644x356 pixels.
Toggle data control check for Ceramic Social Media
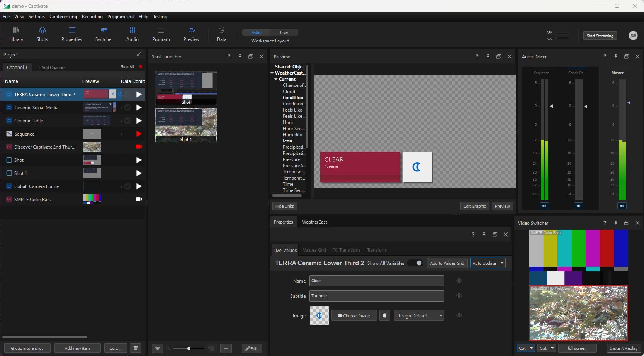(127, 107)
